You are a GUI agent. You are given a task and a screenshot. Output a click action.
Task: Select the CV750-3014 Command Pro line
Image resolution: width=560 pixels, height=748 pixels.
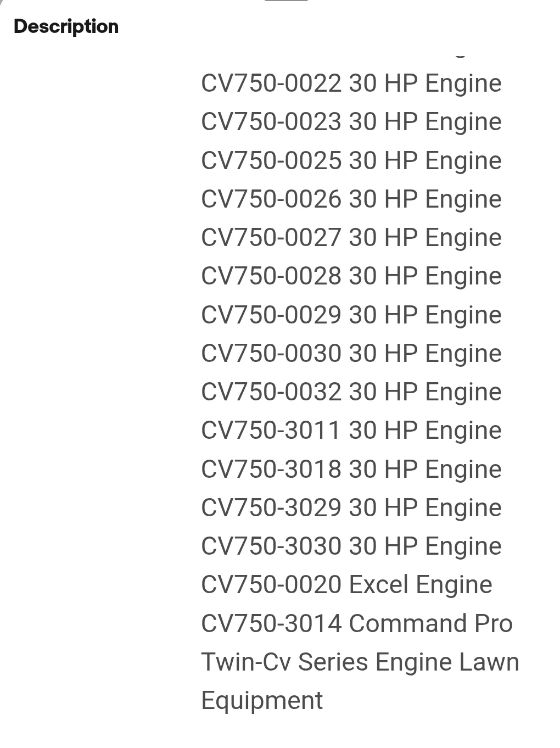pyautogui.click(x=357, y=624)
